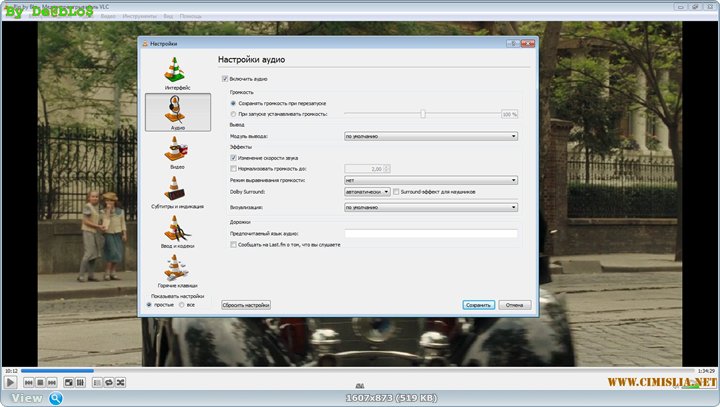The image size is (720, 407).
Task: Toggle the loop/repeat icon
Action: click(108, 382)
